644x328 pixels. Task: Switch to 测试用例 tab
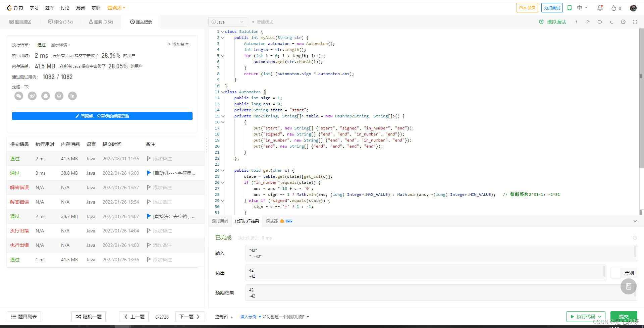(220, 221)
